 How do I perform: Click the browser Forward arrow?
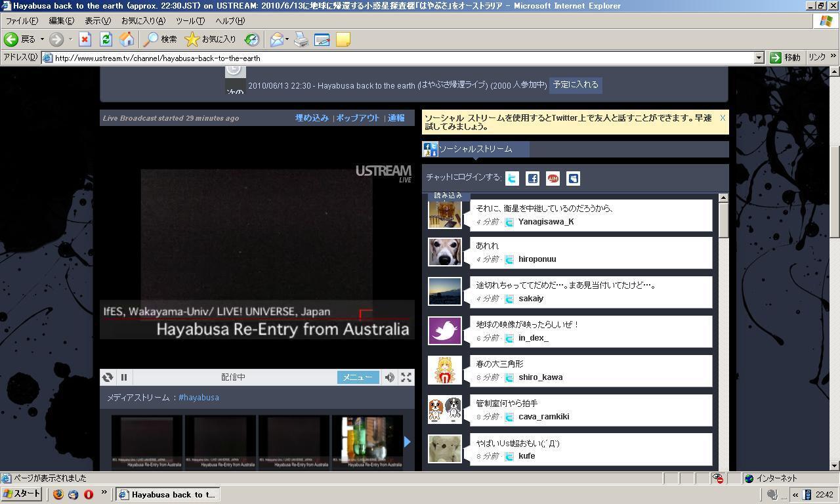click(x=56, y=39)
